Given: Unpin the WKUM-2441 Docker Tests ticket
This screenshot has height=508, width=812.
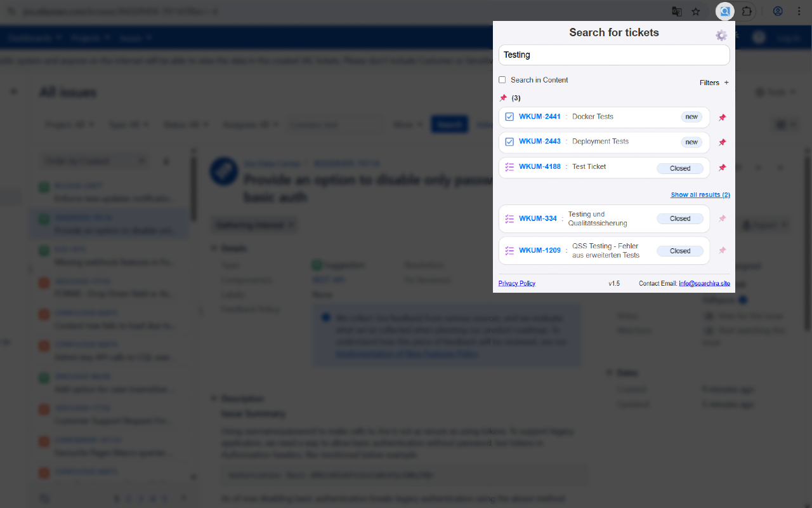Looking at the screenshot, I should click(x=722, y=116).
